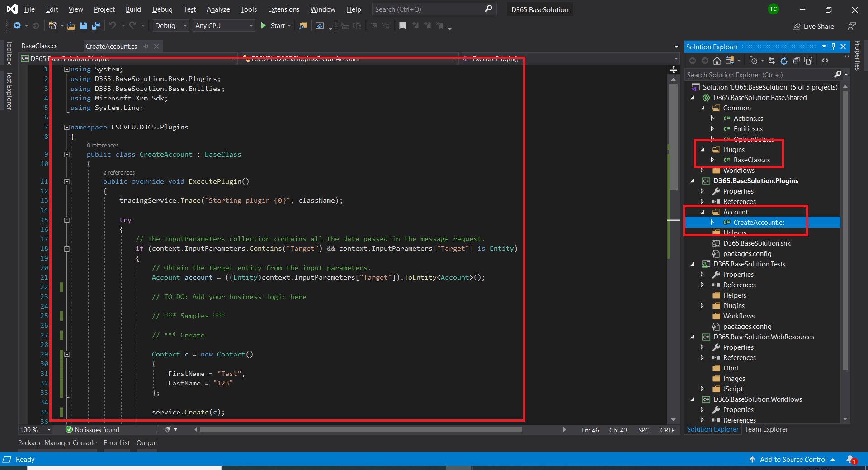Click the Save All toolbar icon
The image size is (868, 470).
tap(95, 26)
